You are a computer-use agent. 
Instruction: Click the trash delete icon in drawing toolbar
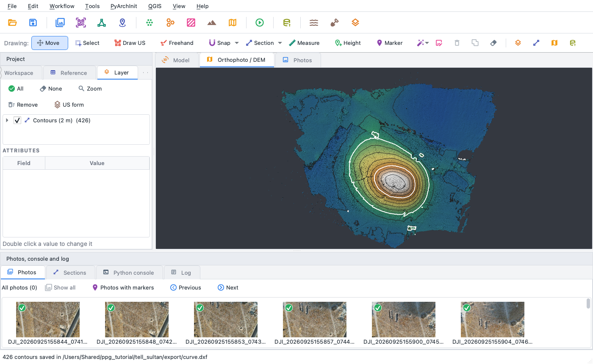457,43
